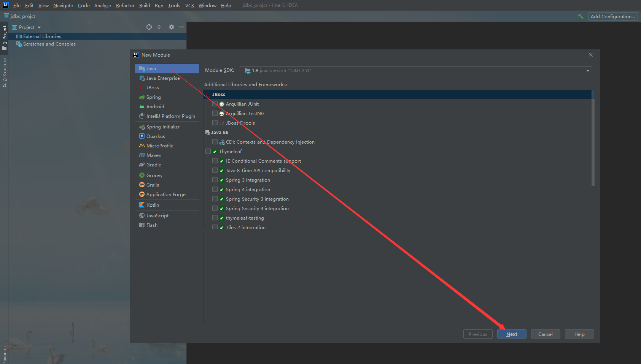Select Quarkus module type
This screenshot has width=641, height=364.
[x=167, y=136]
